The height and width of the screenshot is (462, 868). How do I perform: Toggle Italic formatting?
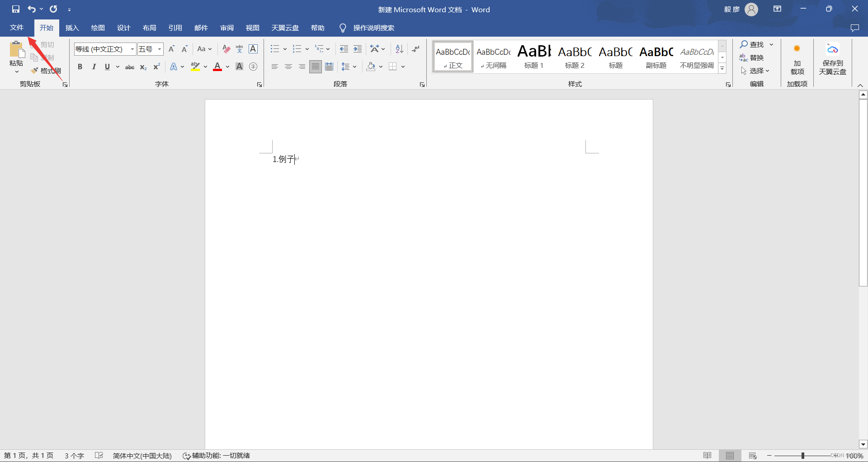pyautogui.click(x=94, y=67)
